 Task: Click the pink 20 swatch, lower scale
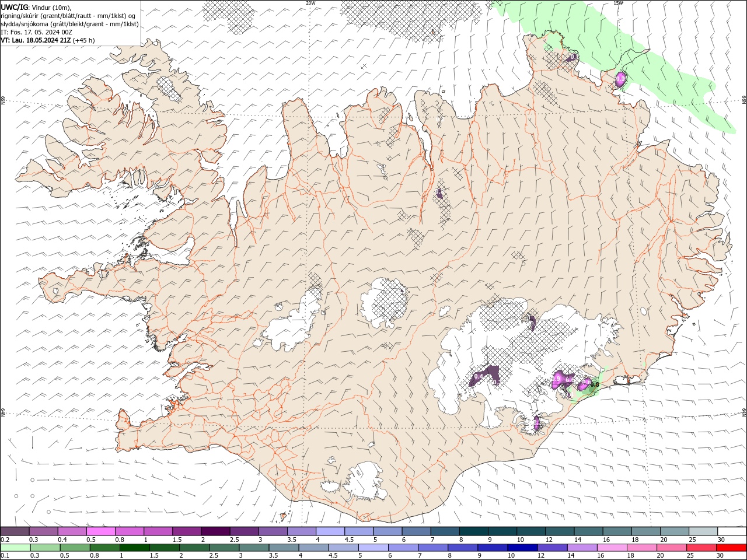671,548
